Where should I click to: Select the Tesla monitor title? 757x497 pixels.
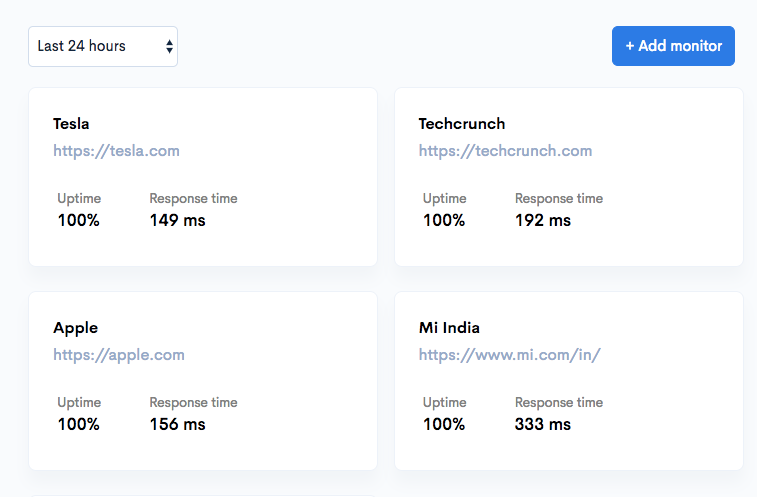[x=71, y=124]
